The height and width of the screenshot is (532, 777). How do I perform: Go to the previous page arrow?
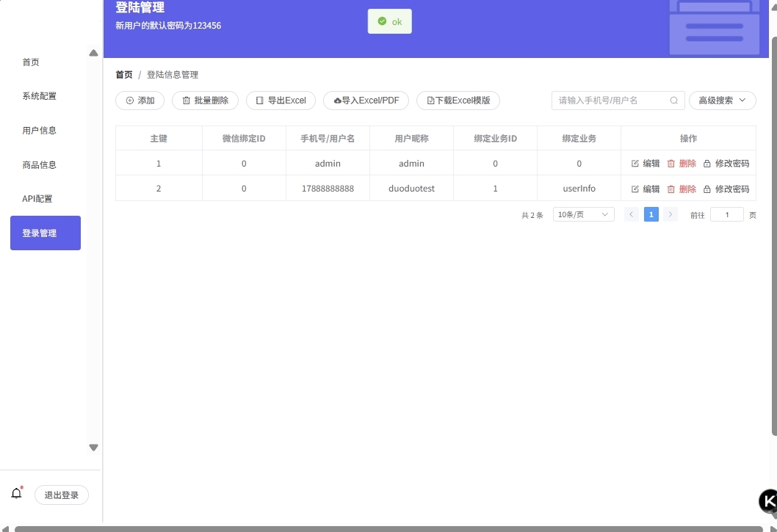point(631,214)
